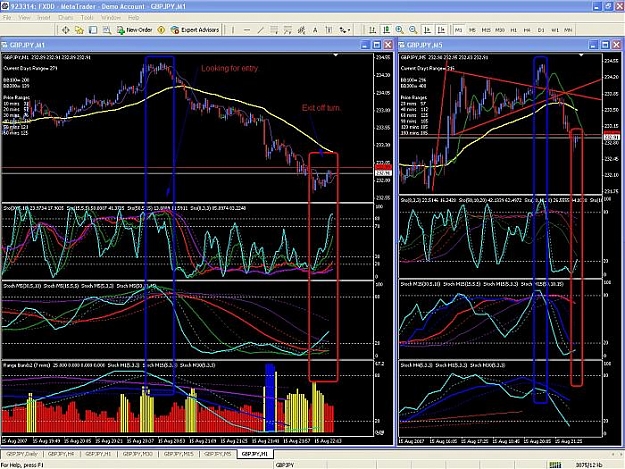Switch to the GBPJPY,H4 chart tab
625x469 pixels.
pos(61,454)
